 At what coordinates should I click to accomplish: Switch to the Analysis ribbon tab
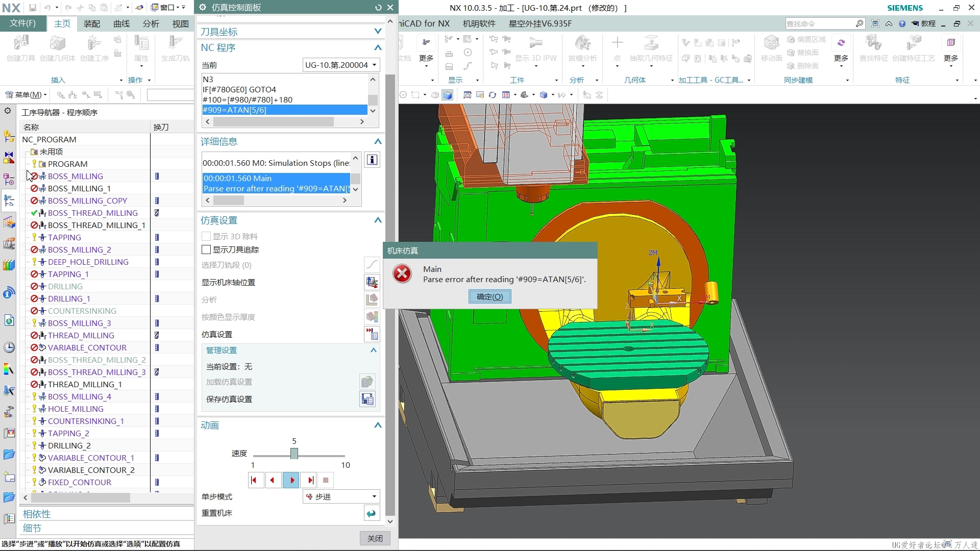(151, 23)
